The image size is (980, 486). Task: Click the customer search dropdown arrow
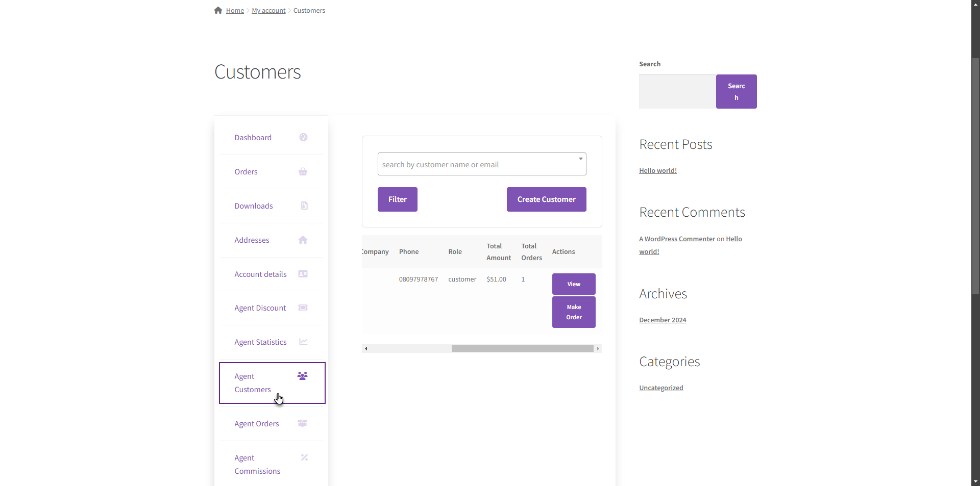click(580, 159)
